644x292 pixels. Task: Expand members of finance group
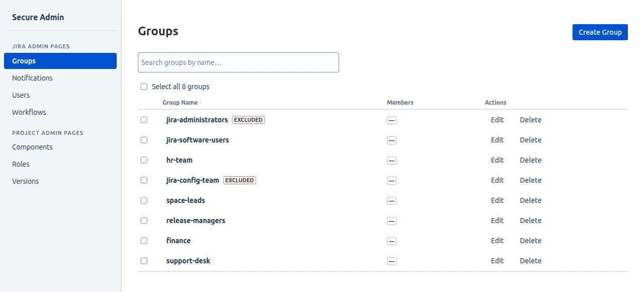tap(391, 241)
